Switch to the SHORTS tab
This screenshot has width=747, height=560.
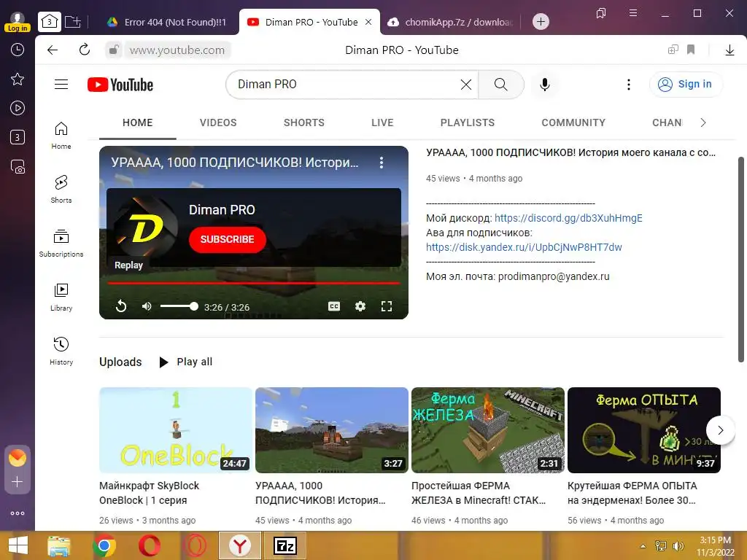coord(304,122)
